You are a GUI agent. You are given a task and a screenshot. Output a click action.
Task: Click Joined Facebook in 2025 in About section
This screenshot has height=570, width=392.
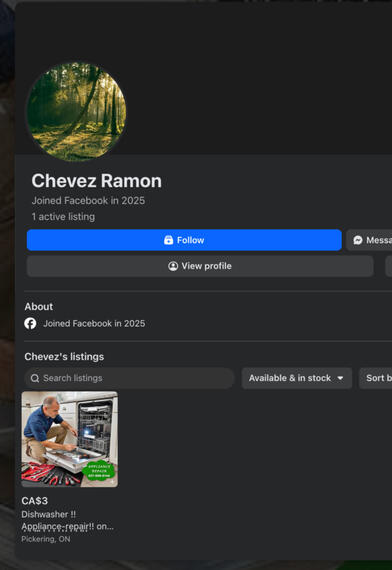pyautogui.click(x=94, y=324)
